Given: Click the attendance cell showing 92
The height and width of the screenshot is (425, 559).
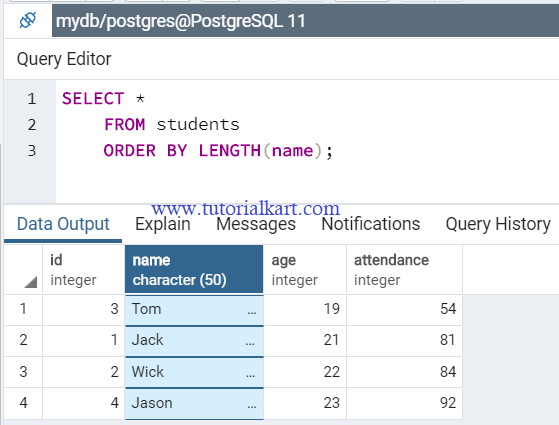Looking at the screenshot, I should pos(404,403).
